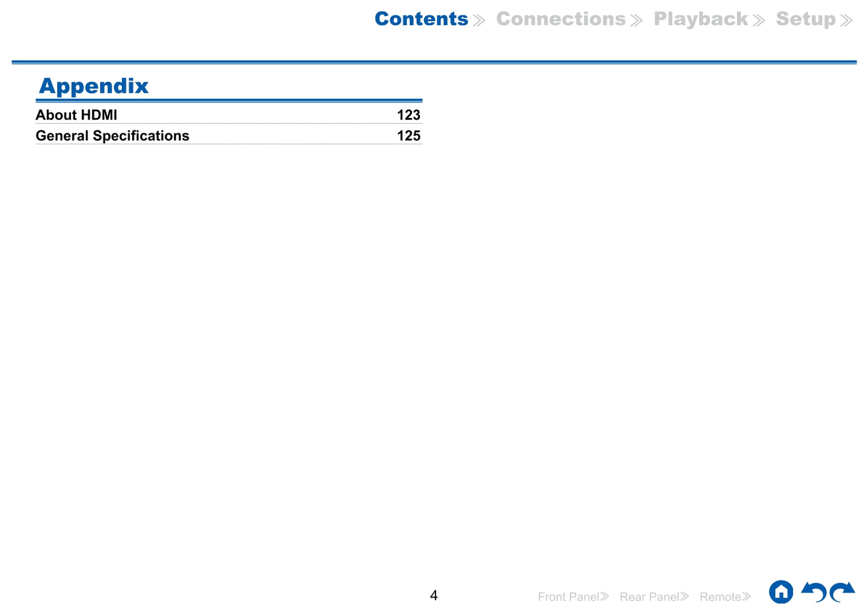Click the double chevron after Remote
Screen dimensions: 868x615
746,596
